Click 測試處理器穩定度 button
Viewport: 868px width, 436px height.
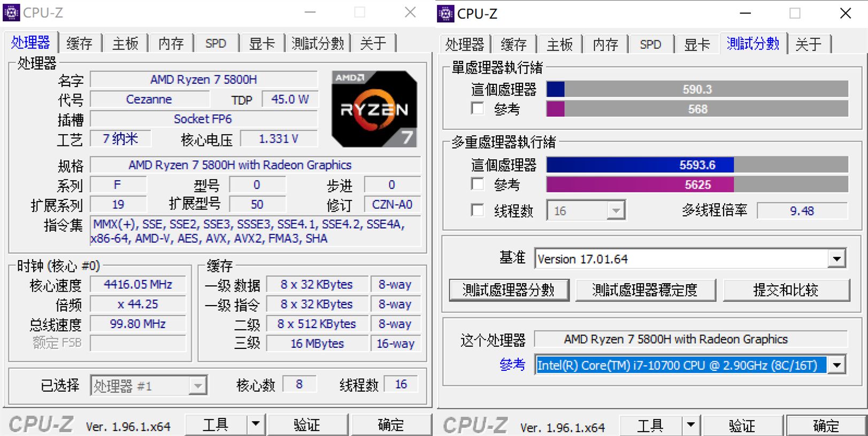point(645,290)
